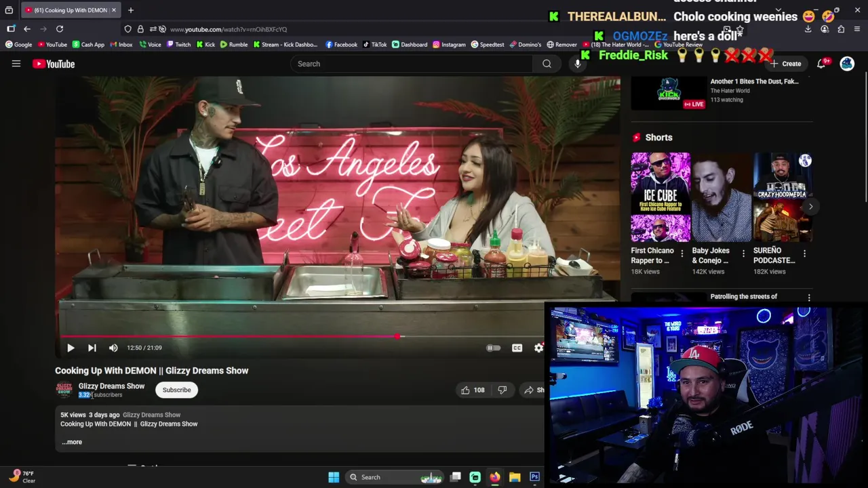868x488 pixels.
Task: Close the Cooking Up With DEMON tab
Action: tap(114, 10)
